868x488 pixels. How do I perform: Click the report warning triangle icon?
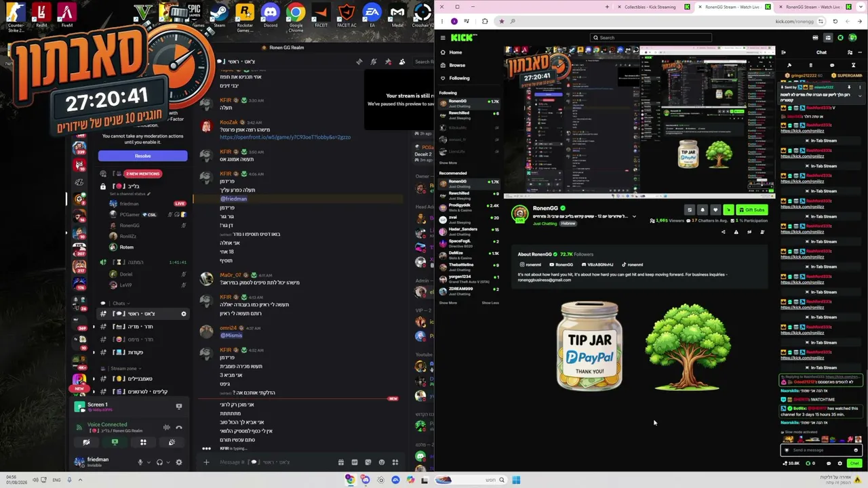point(736,232)
